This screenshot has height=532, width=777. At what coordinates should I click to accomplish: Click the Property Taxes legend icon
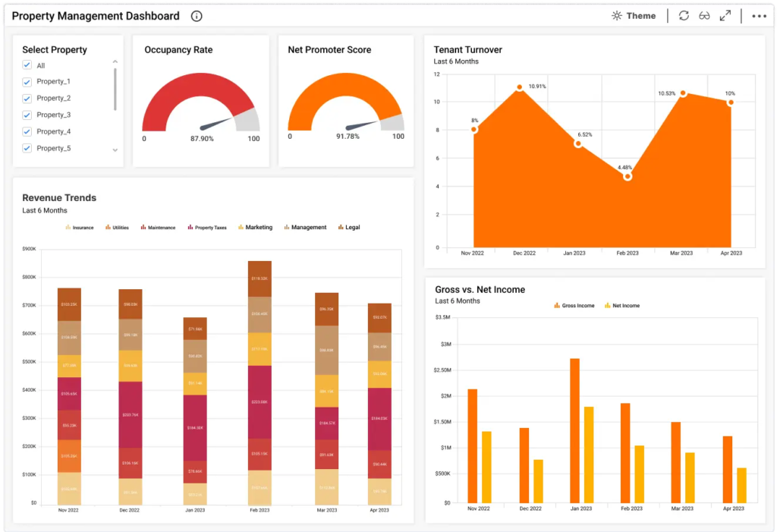(190, 228)
